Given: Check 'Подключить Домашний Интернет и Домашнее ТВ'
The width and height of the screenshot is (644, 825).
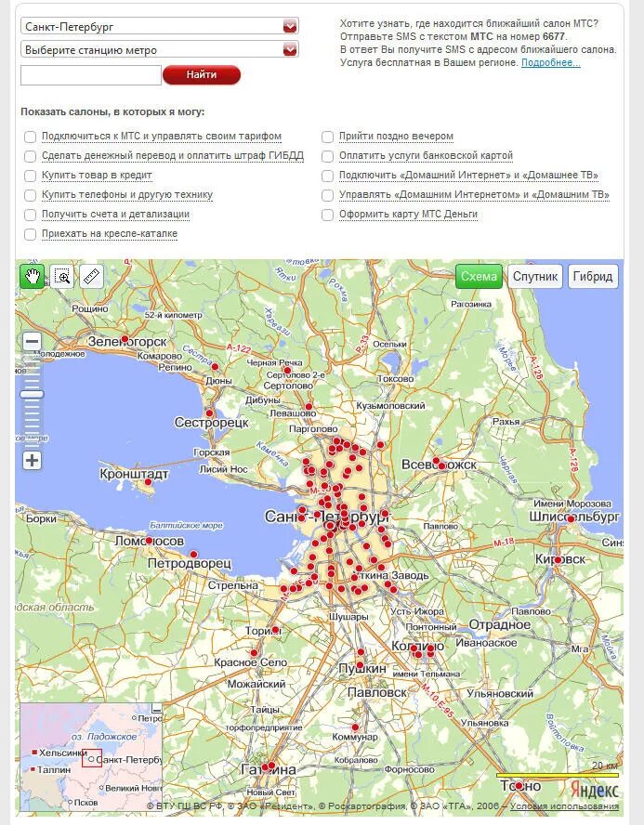Looking at the screenshot, I should (327, 176).
